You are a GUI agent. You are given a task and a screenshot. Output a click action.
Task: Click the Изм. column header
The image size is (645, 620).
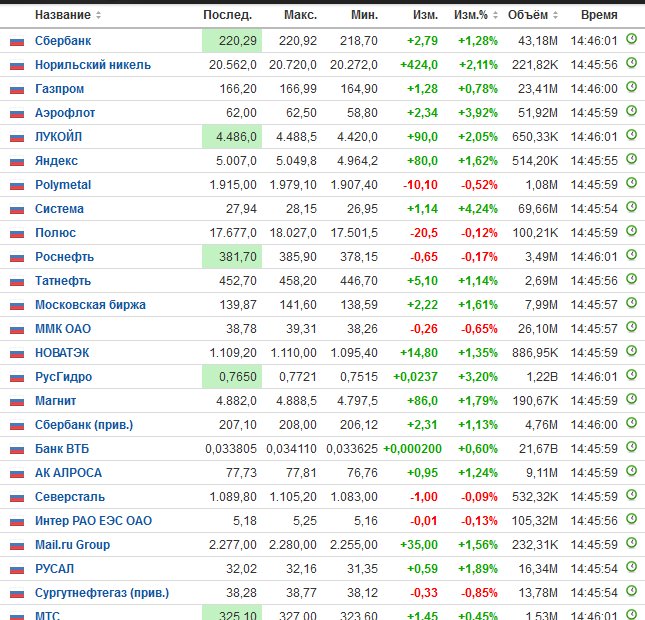point(426,15)
